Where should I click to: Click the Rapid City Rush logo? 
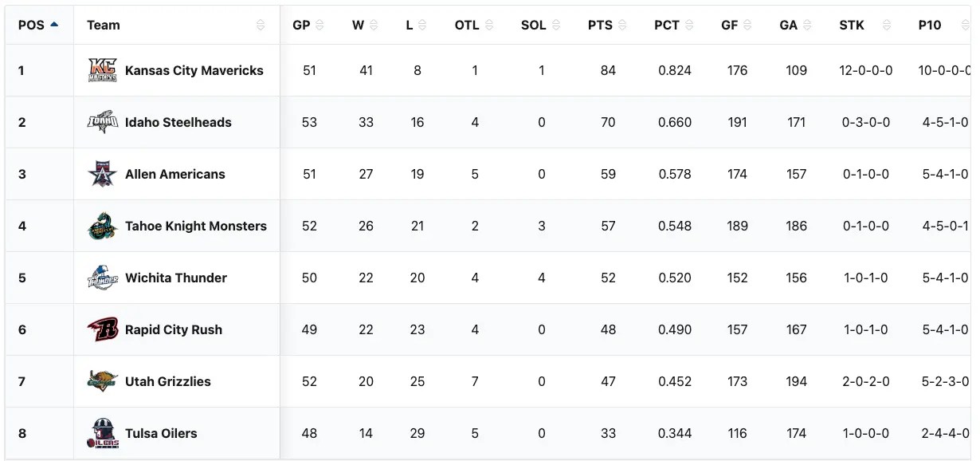103,329
